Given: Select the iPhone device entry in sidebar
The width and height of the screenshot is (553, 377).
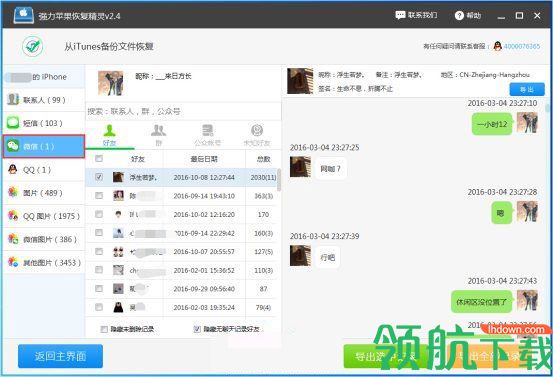Looking at the screenshot, I should coord(44,77).
